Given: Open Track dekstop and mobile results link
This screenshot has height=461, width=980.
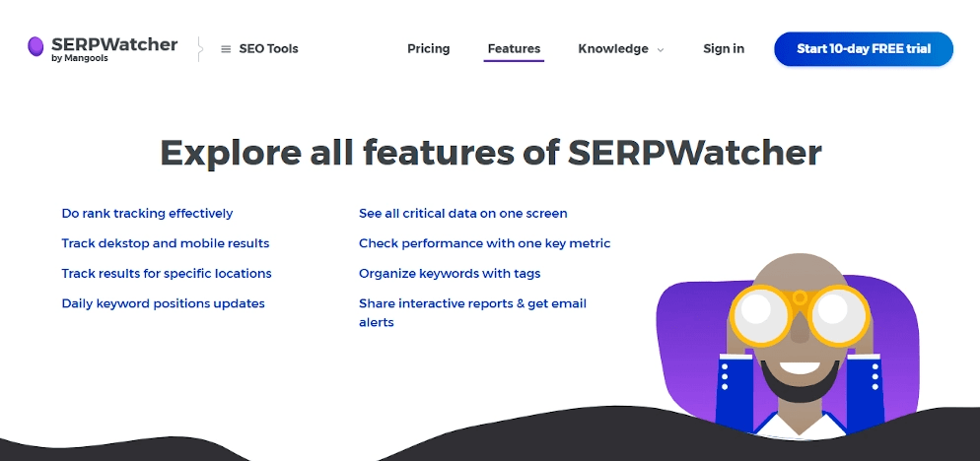Looking at the screenshot, I should point(165,243).
